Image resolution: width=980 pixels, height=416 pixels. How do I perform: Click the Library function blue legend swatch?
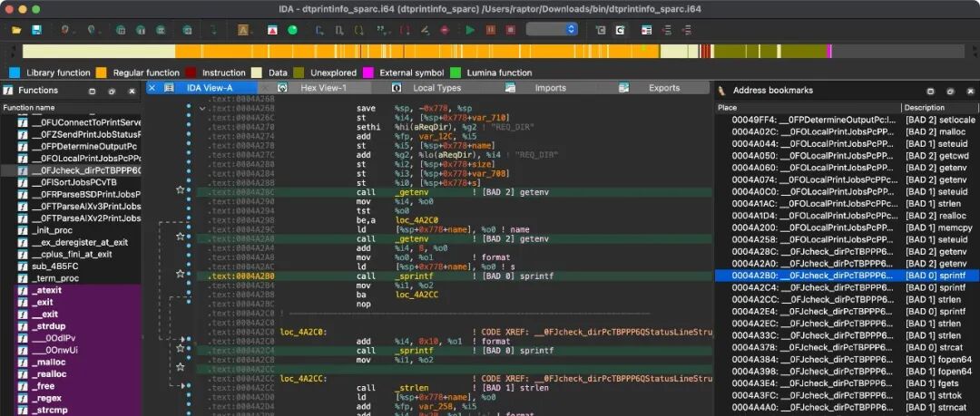click(x=15, y=73)
